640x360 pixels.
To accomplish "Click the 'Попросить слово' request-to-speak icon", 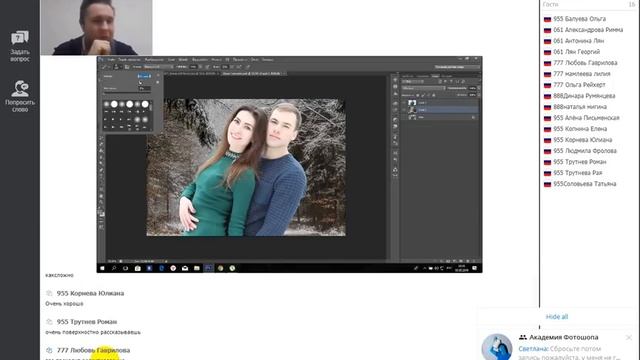I will click(20, 88).
